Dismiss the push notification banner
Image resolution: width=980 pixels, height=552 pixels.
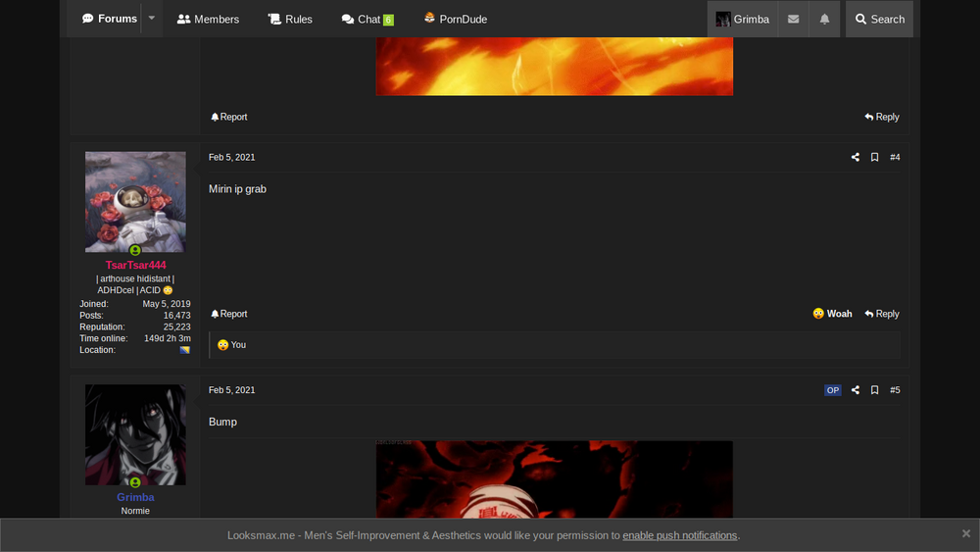965,533
